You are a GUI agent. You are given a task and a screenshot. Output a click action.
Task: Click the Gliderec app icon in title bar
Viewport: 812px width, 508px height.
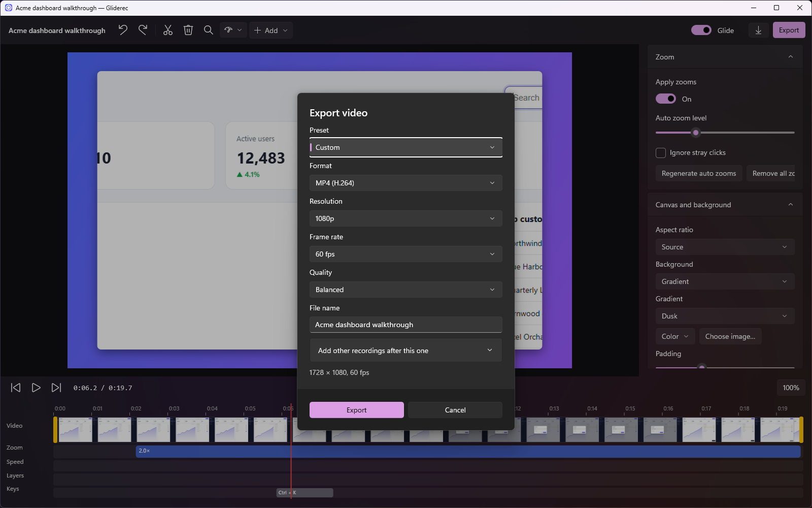[9, 8]
